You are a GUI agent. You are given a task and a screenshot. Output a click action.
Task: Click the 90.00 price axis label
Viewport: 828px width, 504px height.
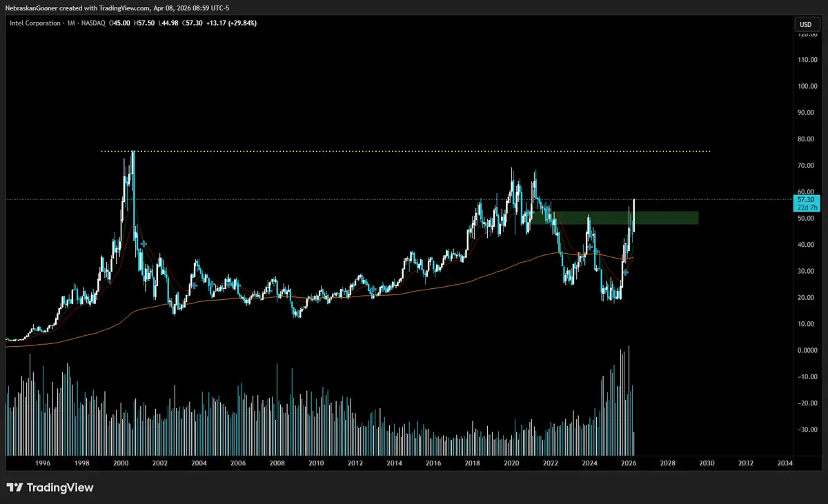pyautogui.click(x=807, y=113)
